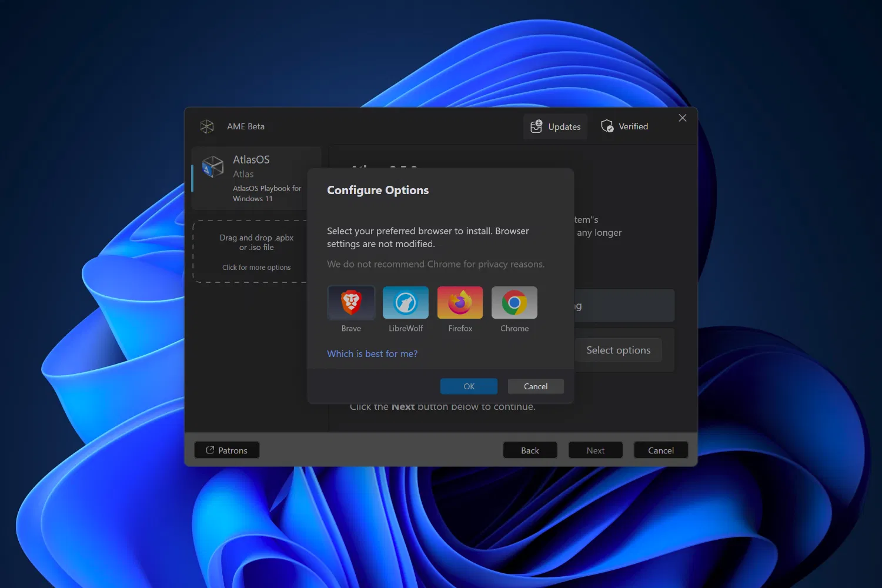Click 'Select your preferred browser' text
The image size is (882, 588).
[x=428, y=238]
